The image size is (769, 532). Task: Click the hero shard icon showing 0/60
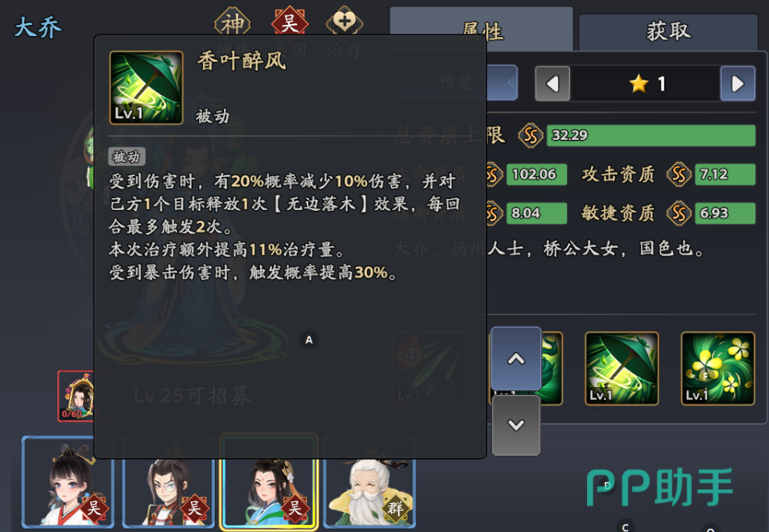(x=76, y=396)
